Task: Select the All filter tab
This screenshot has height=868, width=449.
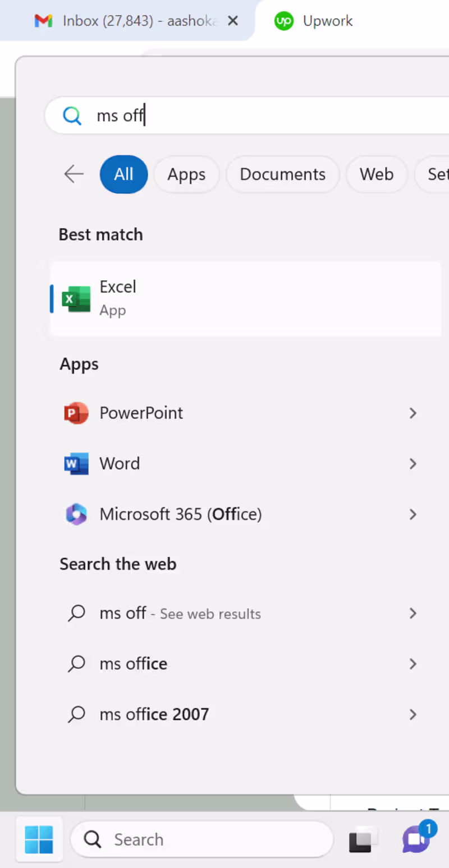Action: click(x=123, y=174)
